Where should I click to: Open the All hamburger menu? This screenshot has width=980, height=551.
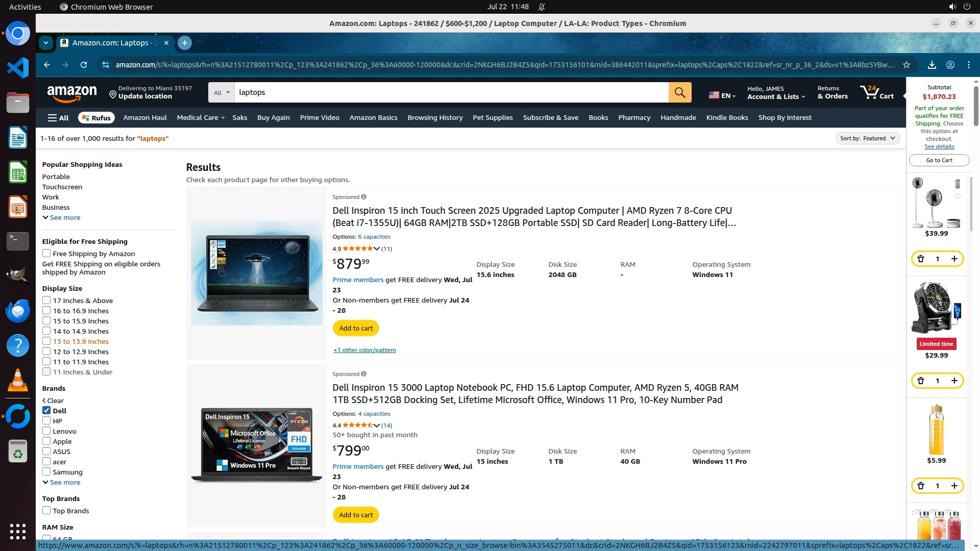(58, 118)
